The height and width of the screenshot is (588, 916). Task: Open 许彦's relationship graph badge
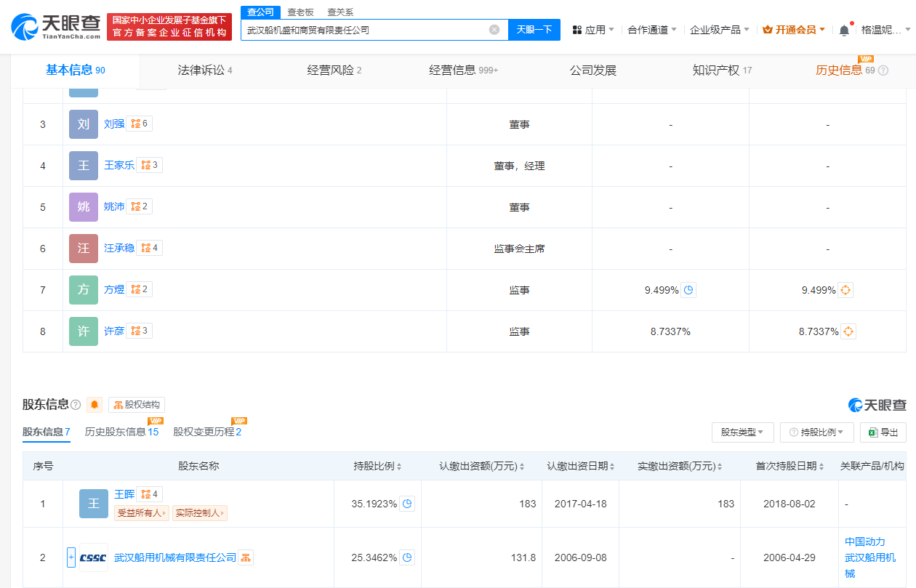pos(140,331)
